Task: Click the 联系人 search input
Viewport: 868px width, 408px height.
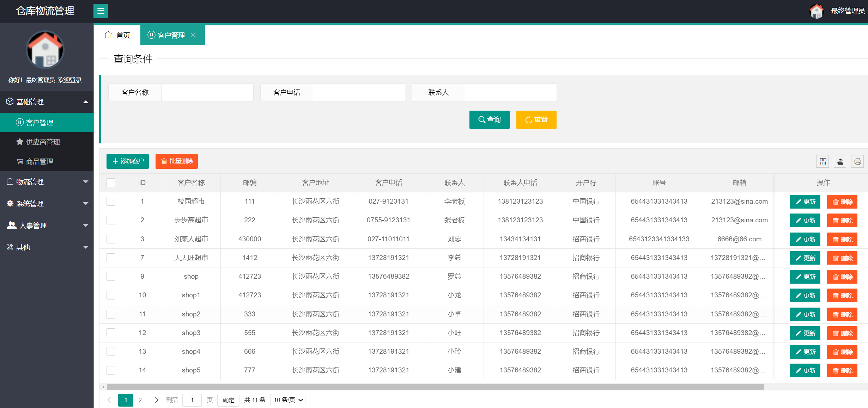Action: [511, 93]
